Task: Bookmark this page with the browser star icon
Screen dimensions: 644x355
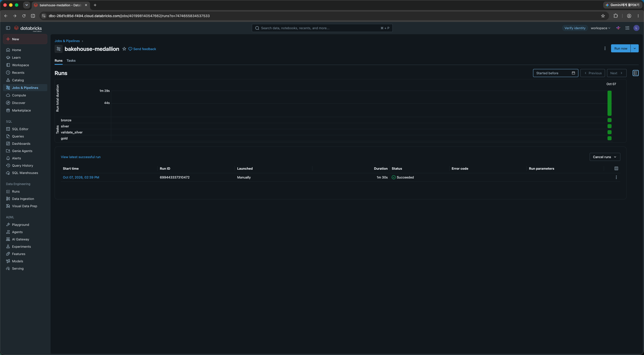Action: [x=603, y=16]
